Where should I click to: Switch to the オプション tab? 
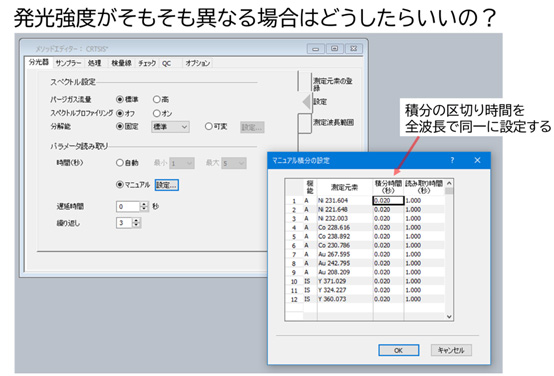[x=198, y=63]
